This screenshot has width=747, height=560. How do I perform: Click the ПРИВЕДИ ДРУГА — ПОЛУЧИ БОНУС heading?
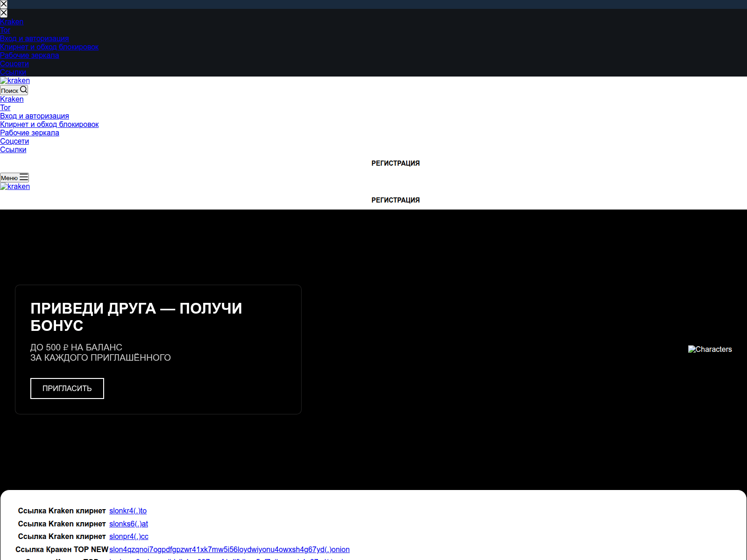click(136, 317)
